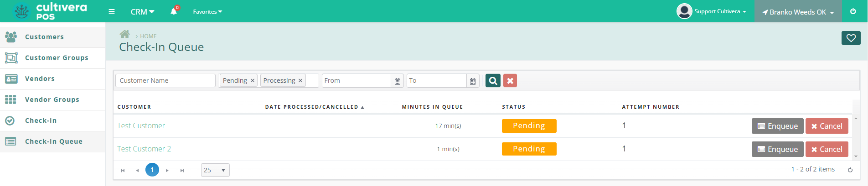Open the Test Customer link
The width and height of the screenshot is (868, 186).
[141, 126]
